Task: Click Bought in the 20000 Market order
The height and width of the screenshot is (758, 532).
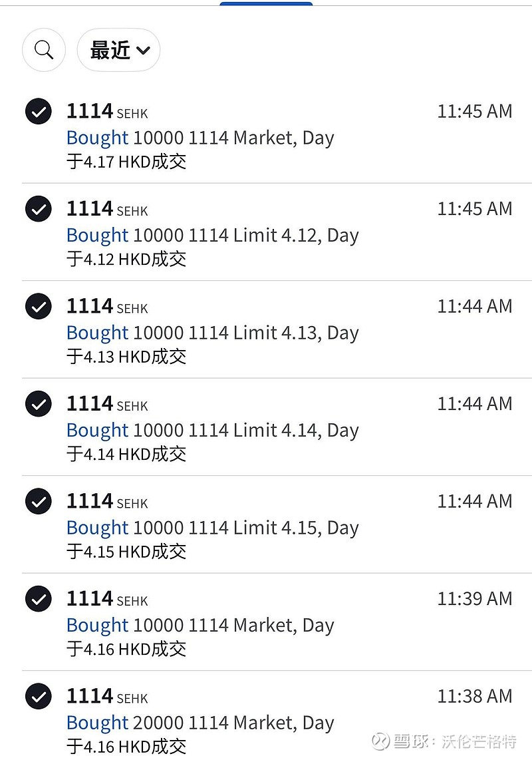Action: [x=97, y=723]
